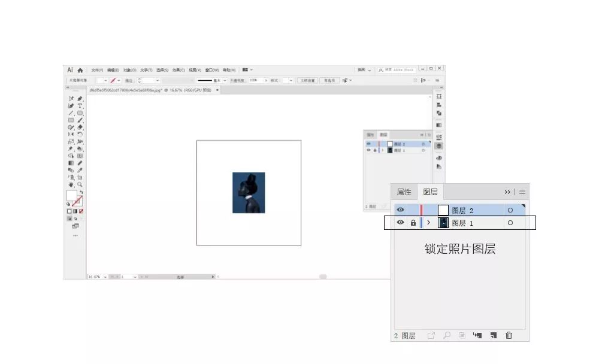The width and height of the screenshot is (599, 364).
Task: Select the Hand tool
Action: (x=71, y=185)
